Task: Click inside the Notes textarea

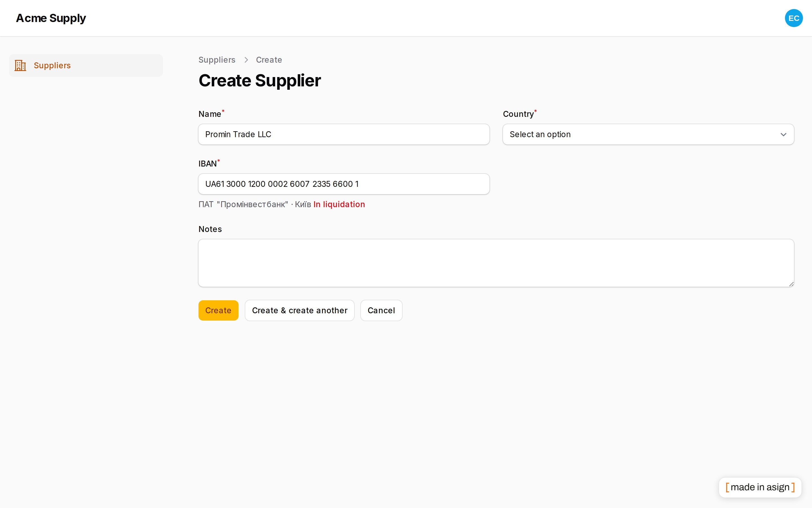Action: point(496,263)
